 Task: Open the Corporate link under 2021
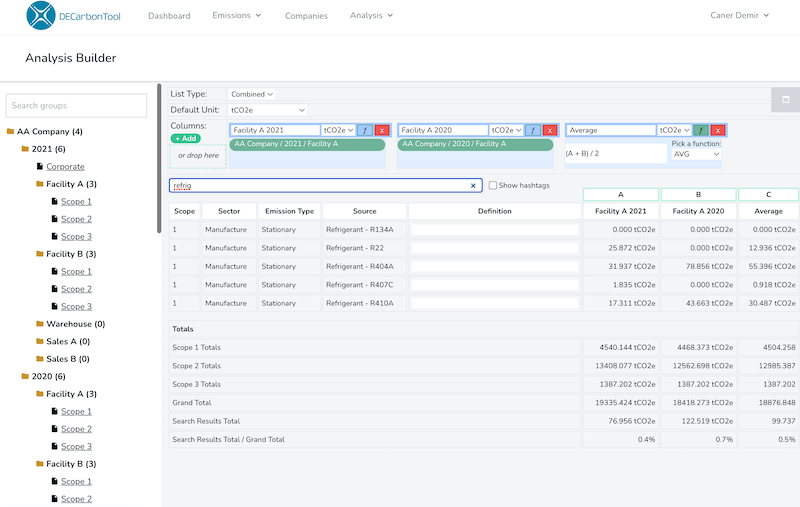coord(65,166)
